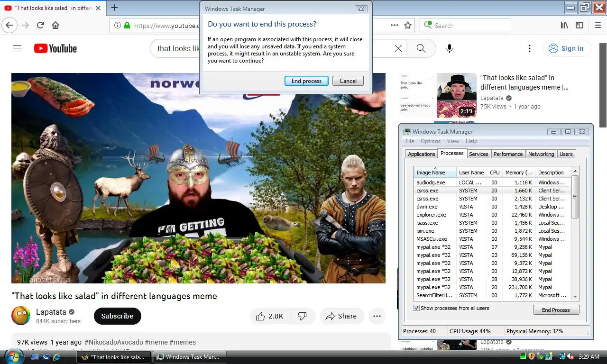Open Lapatata channel name link
The width and height of the screenshot is (607, 364).
(51, 312)
